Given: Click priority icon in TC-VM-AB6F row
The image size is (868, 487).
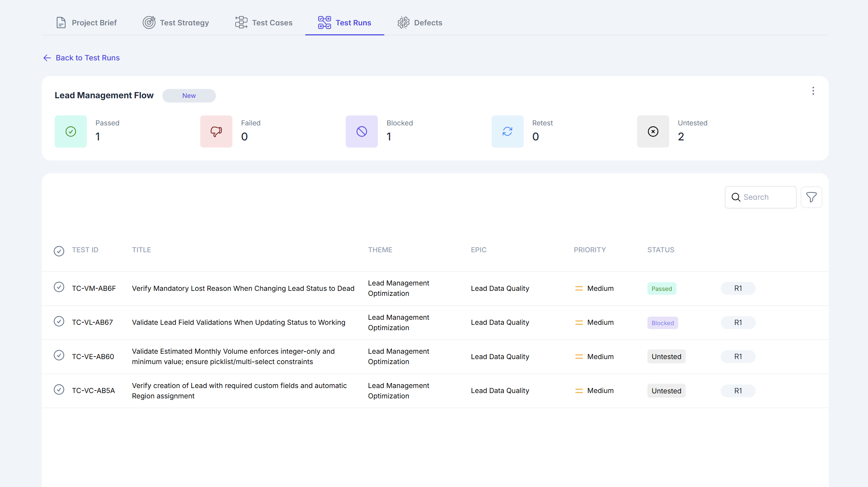Looking at the screenshot, I should (579, 288).
